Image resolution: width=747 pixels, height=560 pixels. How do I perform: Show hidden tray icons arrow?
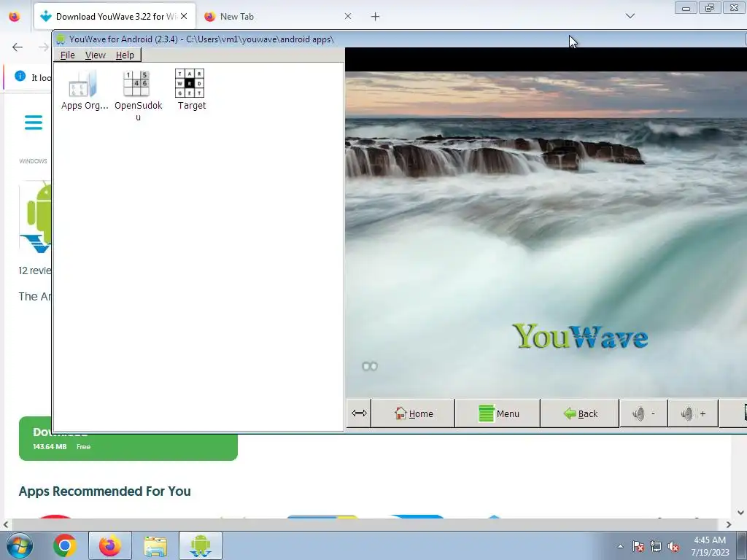(x=620, y=546)
